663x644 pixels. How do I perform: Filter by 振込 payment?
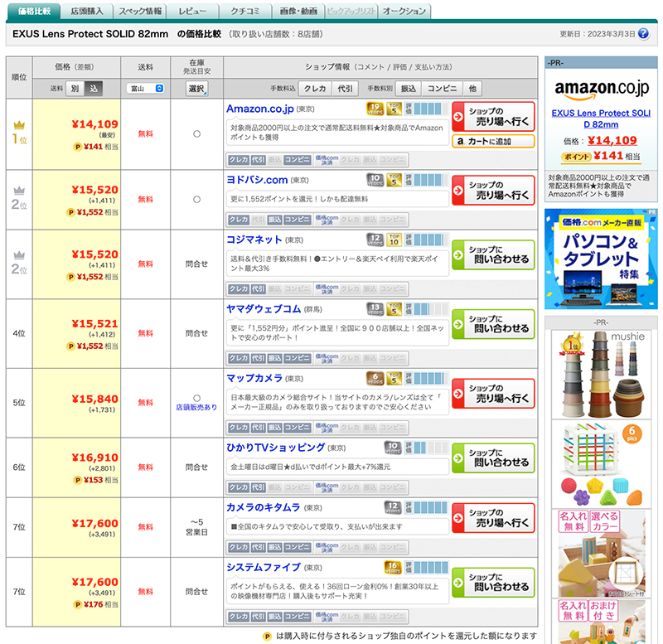coord(408,89)
